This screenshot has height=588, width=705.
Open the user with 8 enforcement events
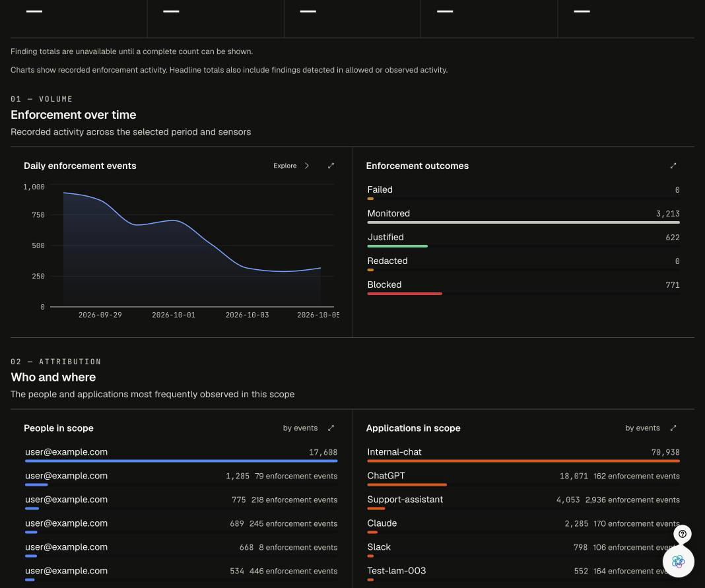pos(181,550)
